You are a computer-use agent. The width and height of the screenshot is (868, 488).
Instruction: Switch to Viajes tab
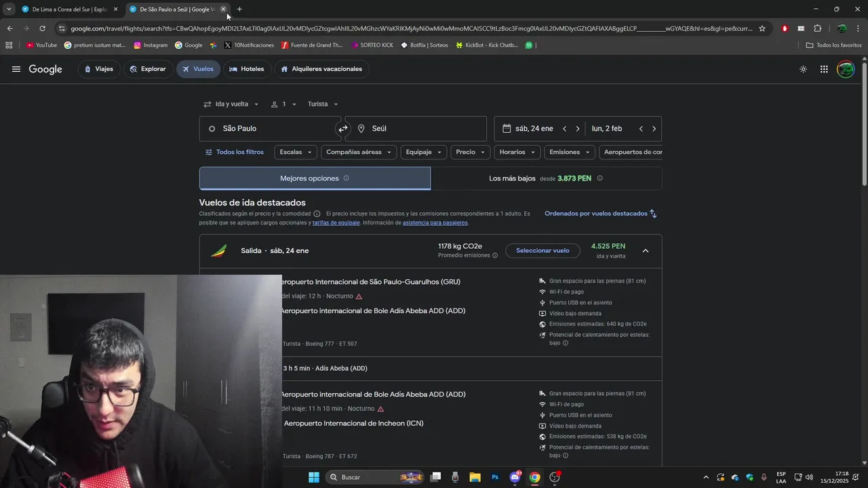pos(99,69)
